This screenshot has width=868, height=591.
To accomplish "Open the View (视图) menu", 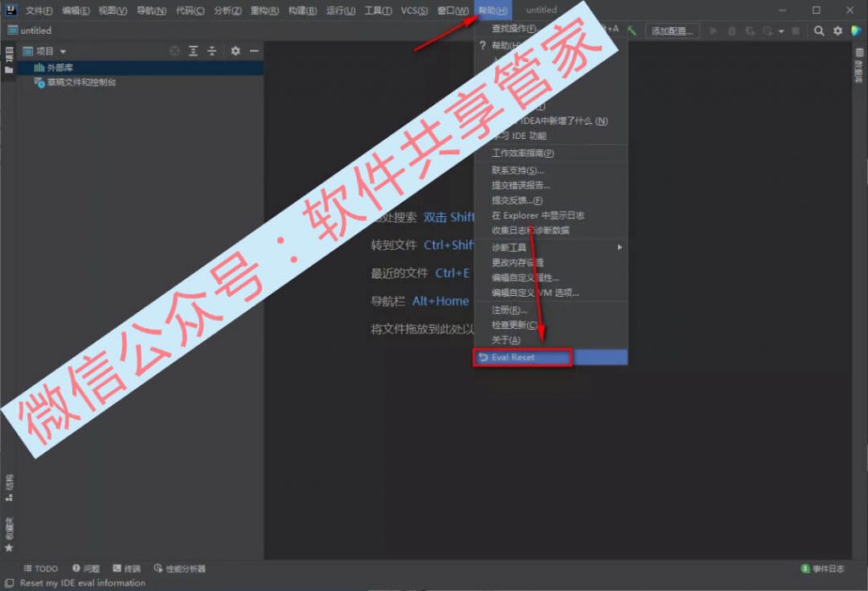I will click(x=113, y=10).
